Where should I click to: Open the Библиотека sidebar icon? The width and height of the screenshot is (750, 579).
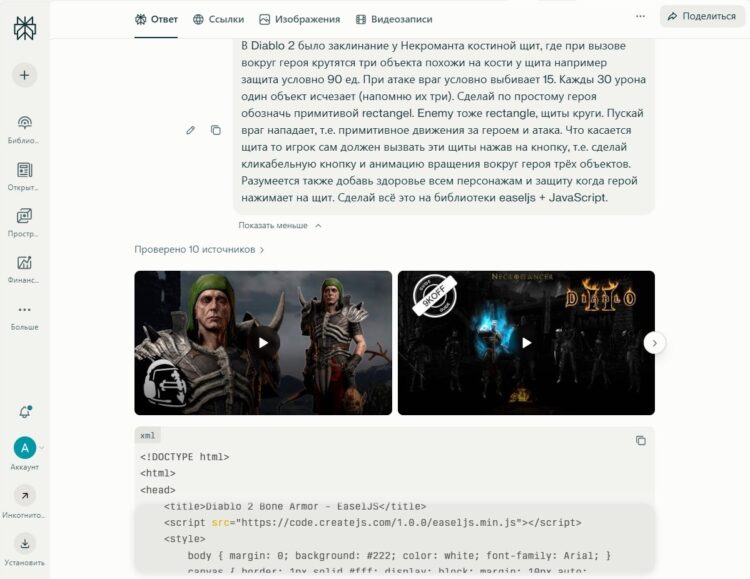(24, 123)
